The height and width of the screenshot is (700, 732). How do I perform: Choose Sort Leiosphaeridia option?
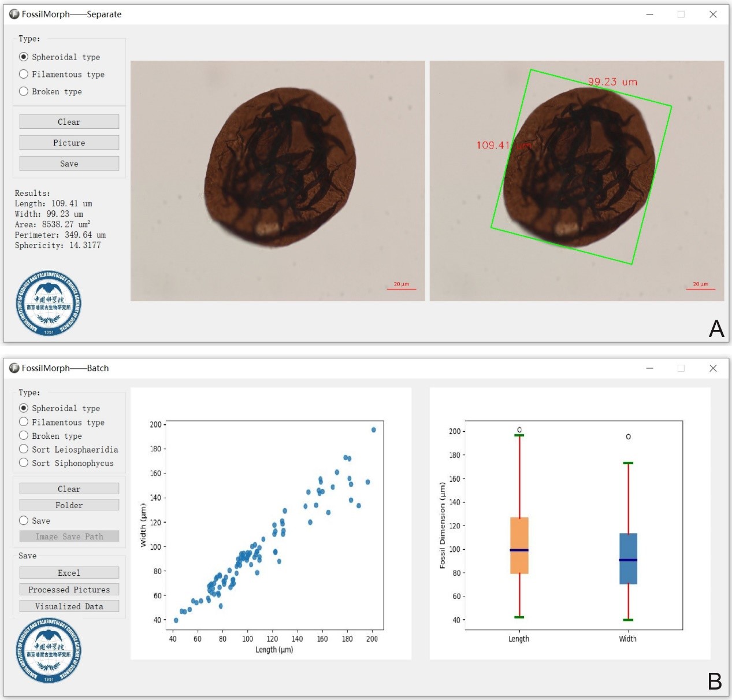(24, 449)
